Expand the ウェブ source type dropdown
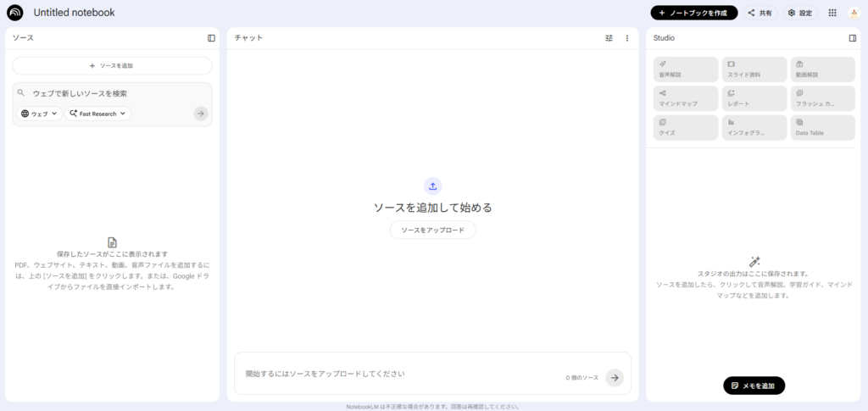 click(41, 114)
